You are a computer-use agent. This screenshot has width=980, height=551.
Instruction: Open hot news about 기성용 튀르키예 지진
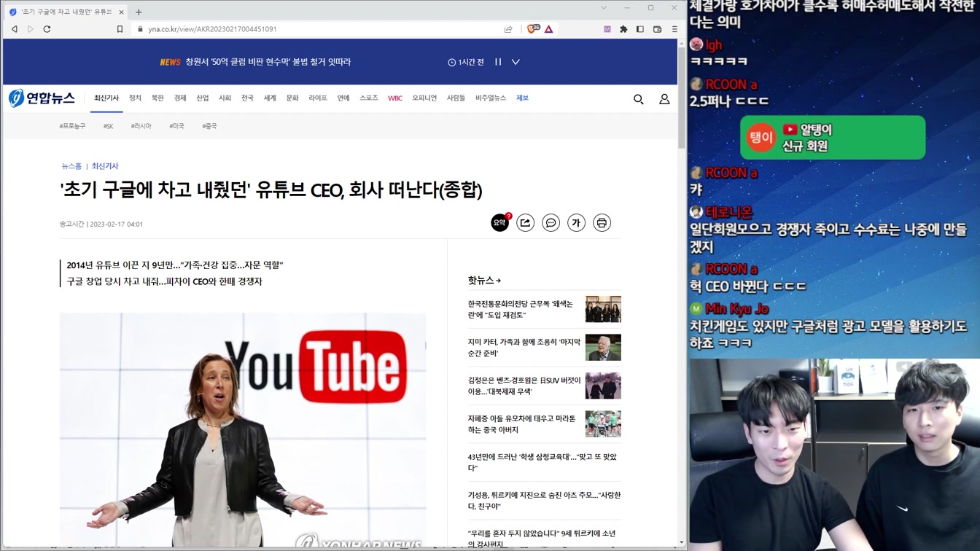pos(544,500)
